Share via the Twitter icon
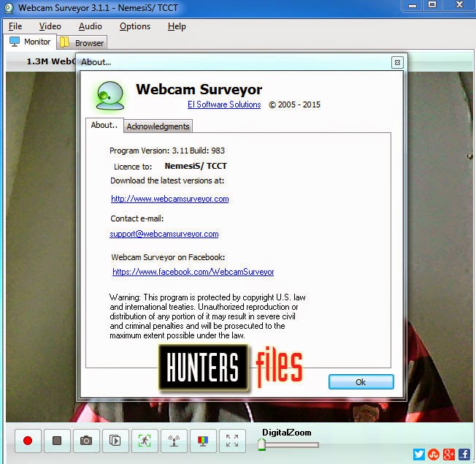The height and width of the screenshot is (464, 476). (x=419, y=455)
